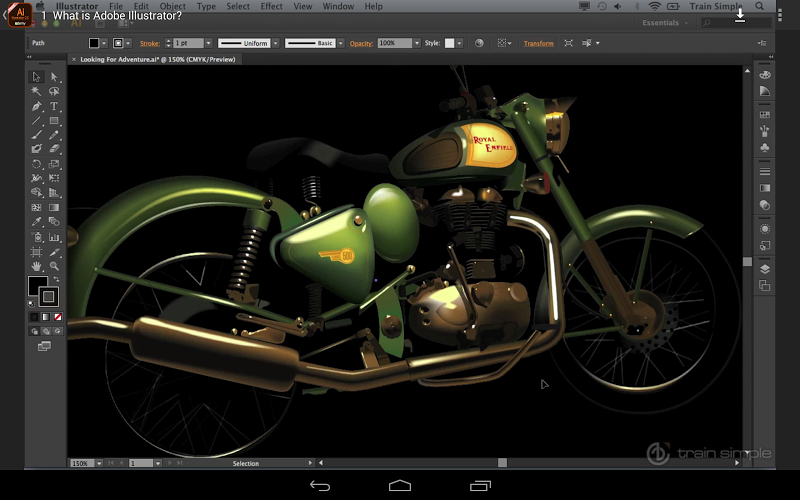Viewport: 800px width, 500px height.
Task: Select the Eyedropper tool
Action: click(37, 222)
